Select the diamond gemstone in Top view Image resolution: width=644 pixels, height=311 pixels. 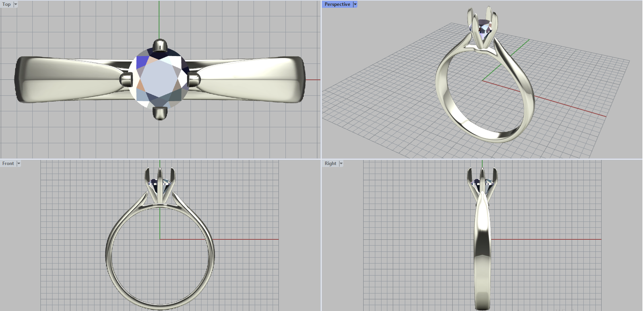[x=160, y=79]
